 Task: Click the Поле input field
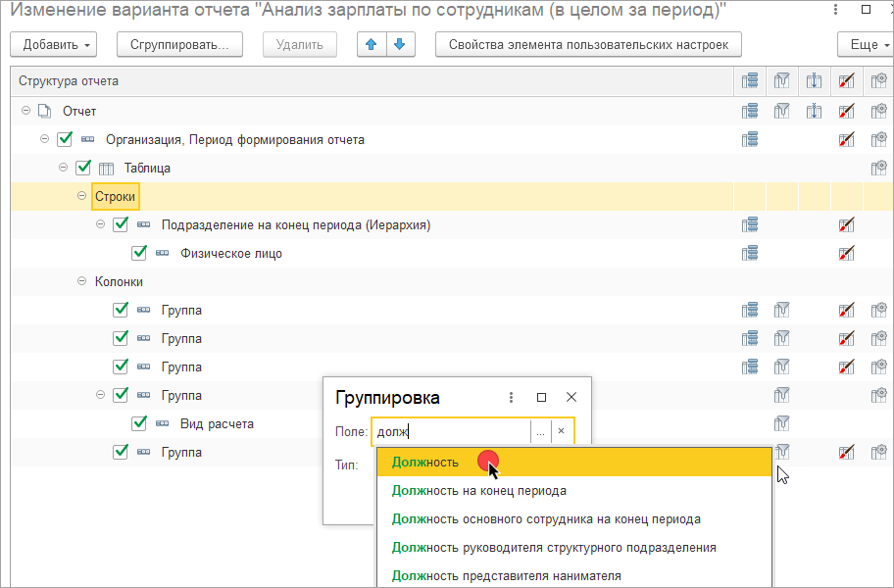tap(449, 431)
